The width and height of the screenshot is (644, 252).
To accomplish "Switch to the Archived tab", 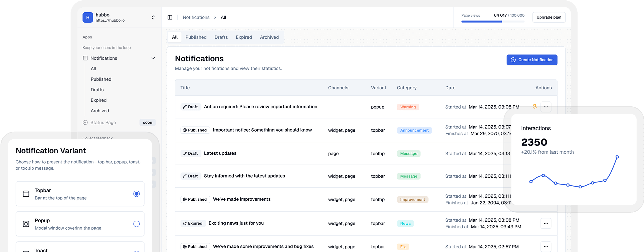I will [x=269, y=37].
